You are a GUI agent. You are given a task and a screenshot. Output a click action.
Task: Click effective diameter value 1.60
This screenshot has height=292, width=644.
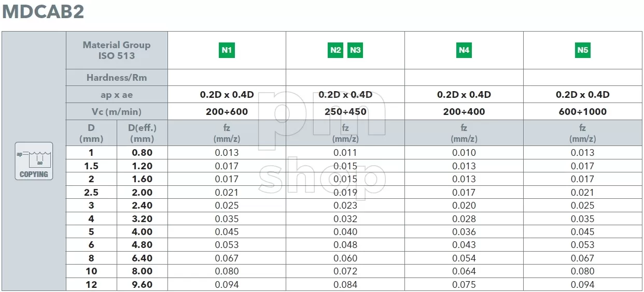(142, 179)
